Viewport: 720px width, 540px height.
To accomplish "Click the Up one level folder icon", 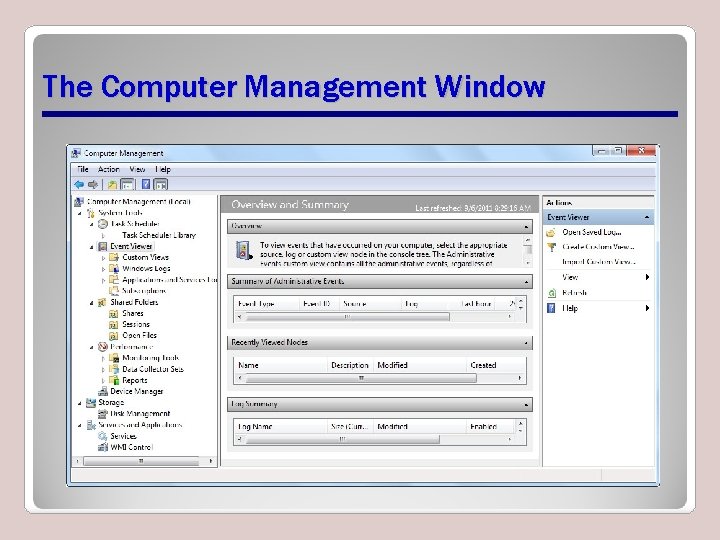I will [112, 185].
